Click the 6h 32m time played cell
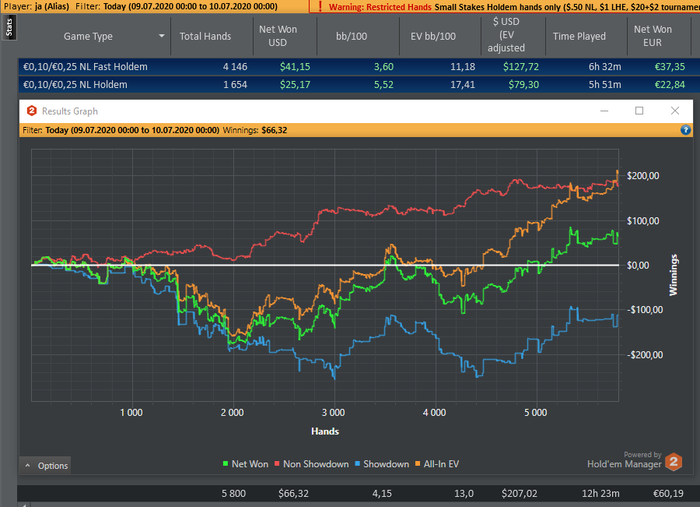Screen dimensions: 700x507 (x=604, y=67)
